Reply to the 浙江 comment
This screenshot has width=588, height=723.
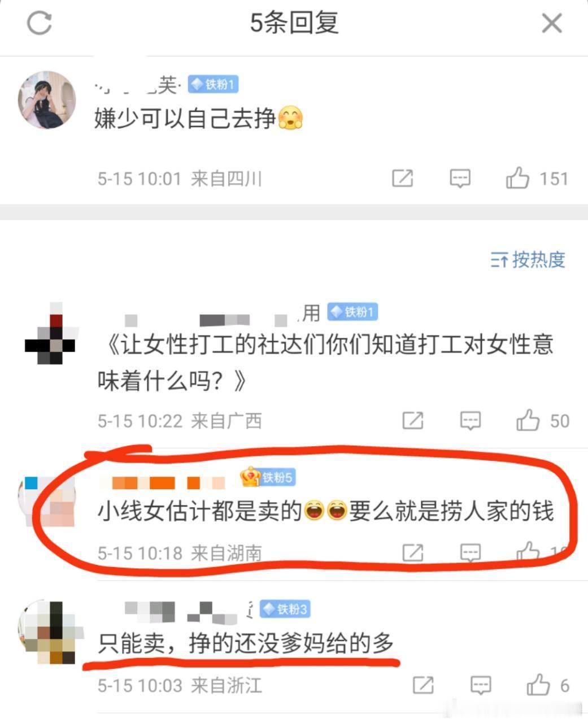481,685
